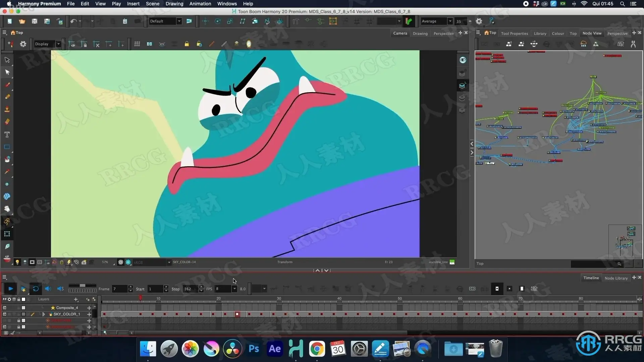Click the invisible_line green colour swatch
The width and height of the screenshot is (644, 362).
coord(452,262)
